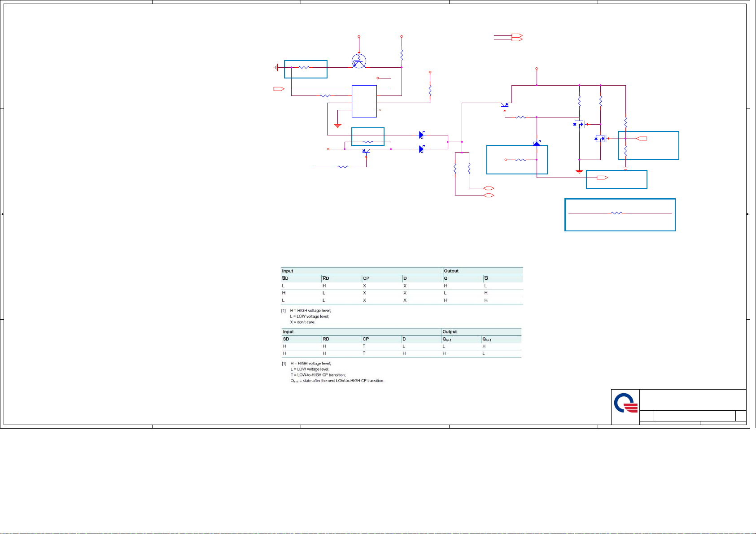
Task: Click the input port at the lower MOSFET gate
Action: tap(642, 139)
